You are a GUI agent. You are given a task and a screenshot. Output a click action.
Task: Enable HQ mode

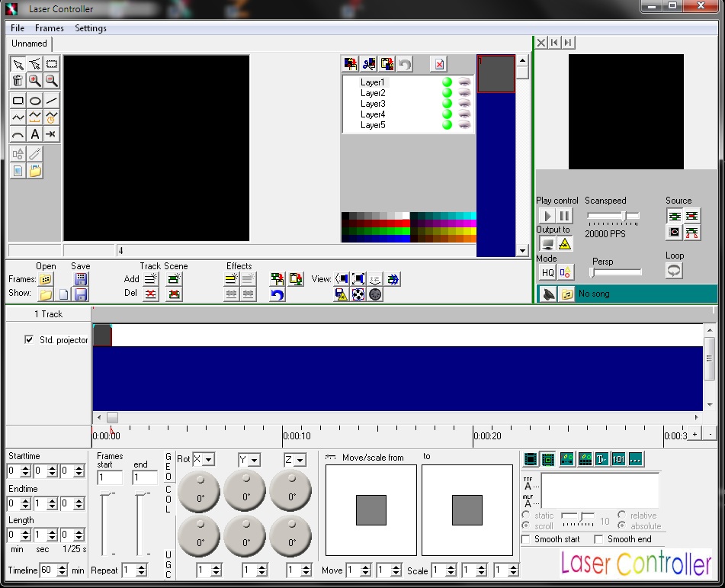point(547,272)
